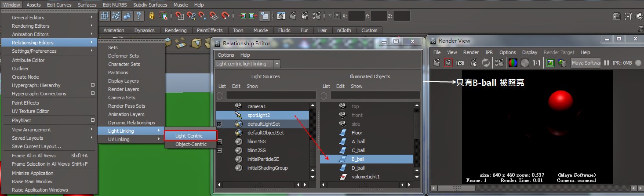Click the RGB channels display icon
644x196 pixels.
(513, 63)
